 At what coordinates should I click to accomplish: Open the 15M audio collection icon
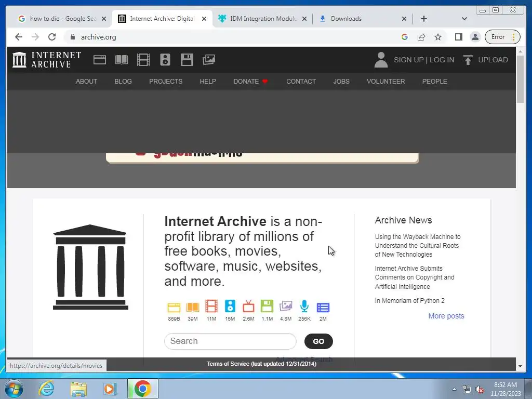(230, 307)
